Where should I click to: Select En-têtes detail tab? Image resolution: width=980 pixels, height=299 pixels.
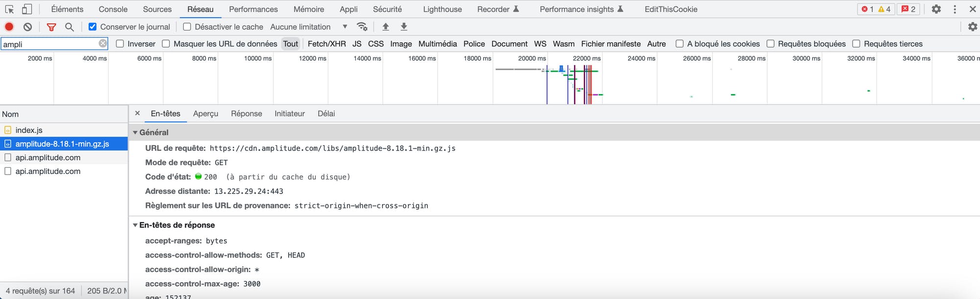(x=166, y=114)
